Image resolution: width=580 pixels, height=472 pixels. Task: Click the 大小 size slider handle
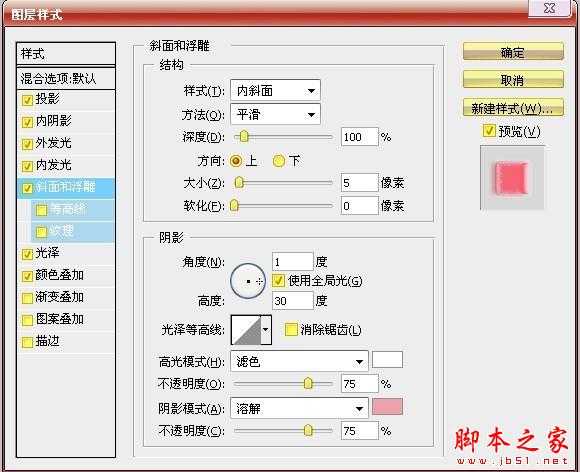pos(239,182)
